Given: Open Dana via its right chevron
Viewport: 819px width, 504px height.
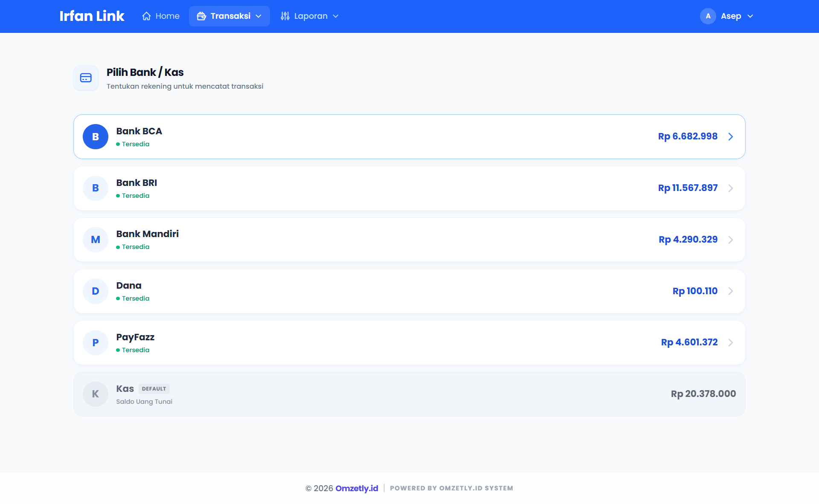Looking at the screenshot, I should pos(731,291).
